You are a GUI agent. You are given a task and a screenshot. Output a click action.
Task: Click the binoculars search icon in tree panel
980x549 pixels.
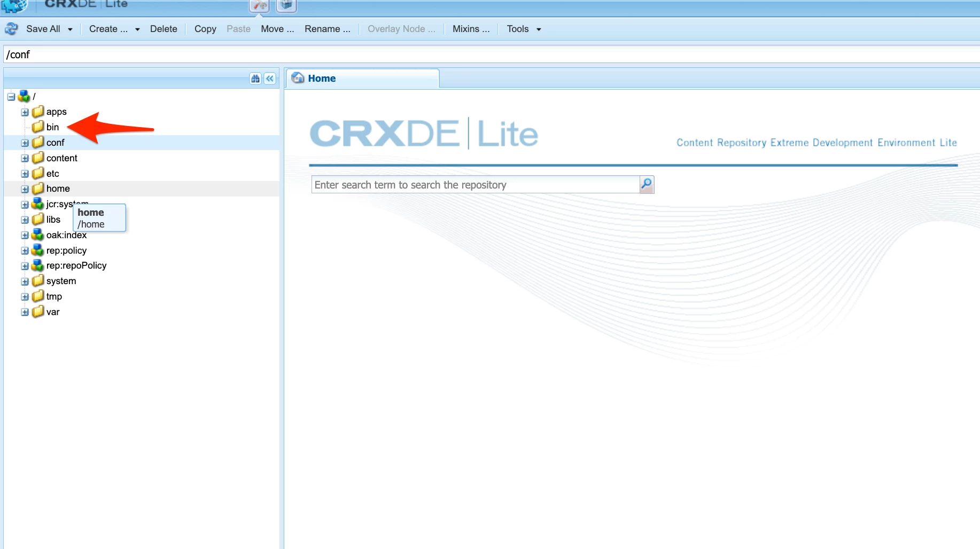pyautogui.click(x=255, y=79)
